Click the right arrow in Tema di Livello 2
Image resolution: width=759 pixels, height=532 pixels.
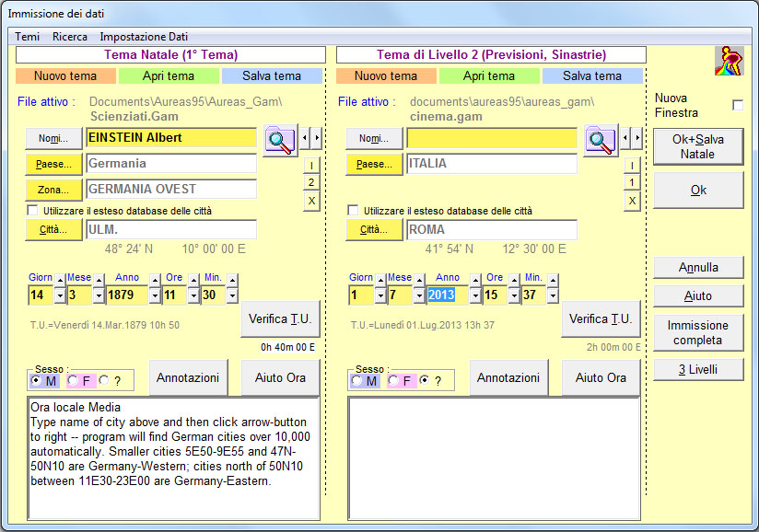click(637, 138)
